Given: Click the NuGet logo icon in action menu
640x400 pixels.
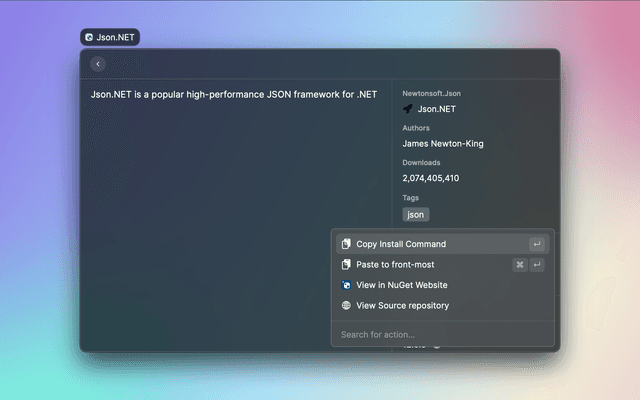Looking at the screenshot, I should click(346, 285).
